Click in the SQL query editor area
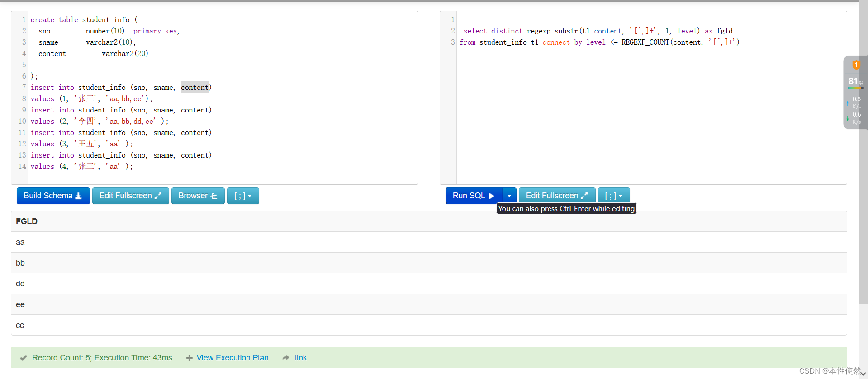Viewport: 868px width, 379px height. 651,98
